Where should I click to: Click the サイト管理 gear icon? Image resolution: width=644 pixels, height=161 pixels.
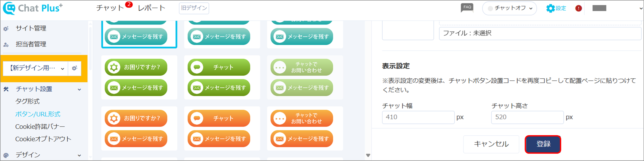click(6, 28)
